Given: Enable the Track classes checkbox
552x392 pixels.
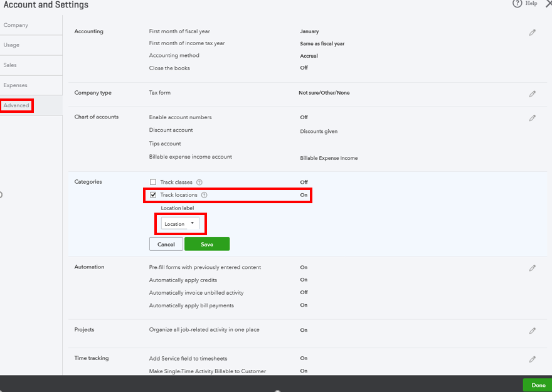Looking at the screenshot, I should pyautogui.click(x=153, y=182).
